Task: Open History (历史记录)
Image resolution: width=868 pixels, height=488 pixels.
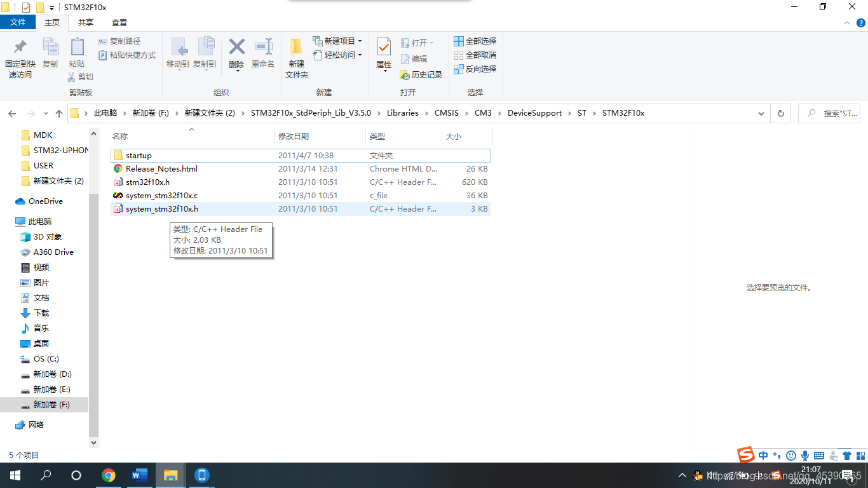Action: [421, 74]
